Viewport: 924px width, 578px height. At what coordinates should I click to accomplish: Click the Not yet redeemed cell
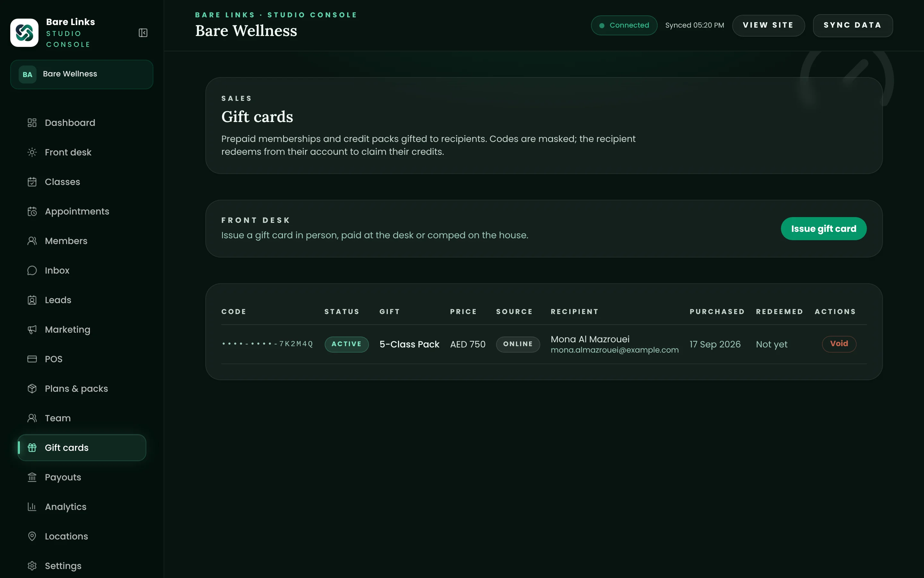pyautogui.click(x=772, y=345)
